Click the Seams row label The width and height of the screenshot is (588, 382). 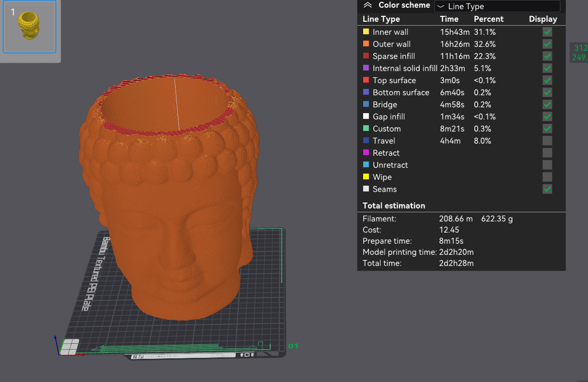pos(384,189)
